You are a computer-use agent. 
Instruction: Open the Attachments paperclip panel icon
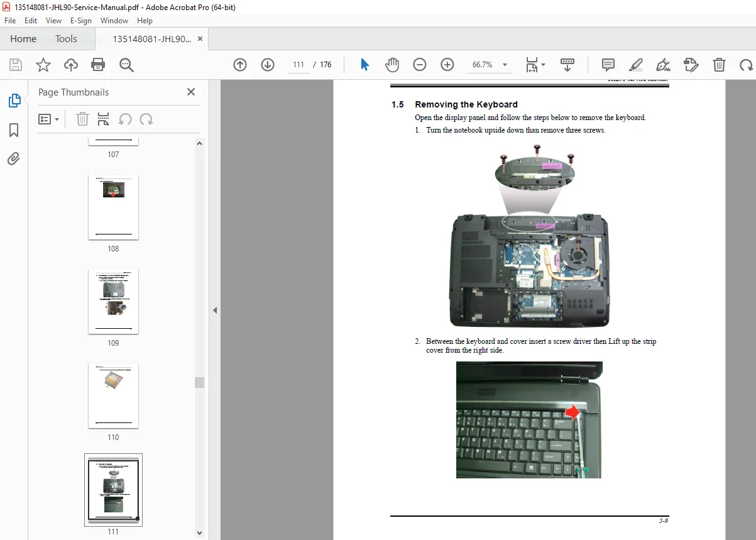point(14,158)
